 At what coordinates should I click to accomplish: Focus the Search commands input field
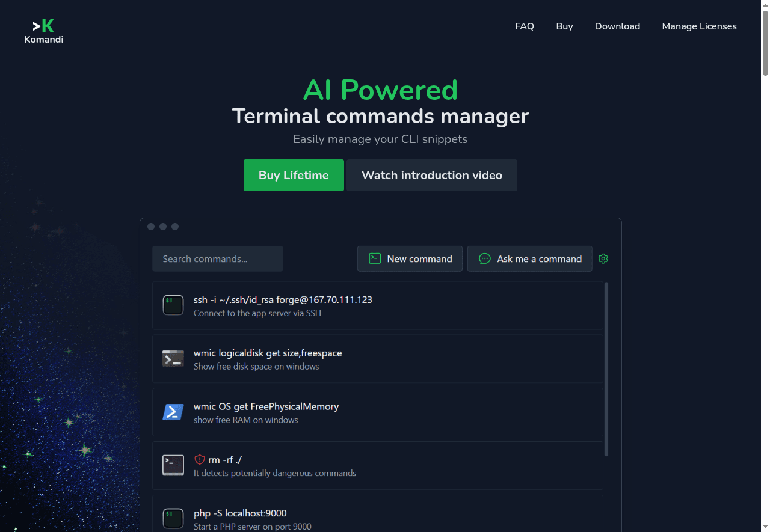(217, 258)
